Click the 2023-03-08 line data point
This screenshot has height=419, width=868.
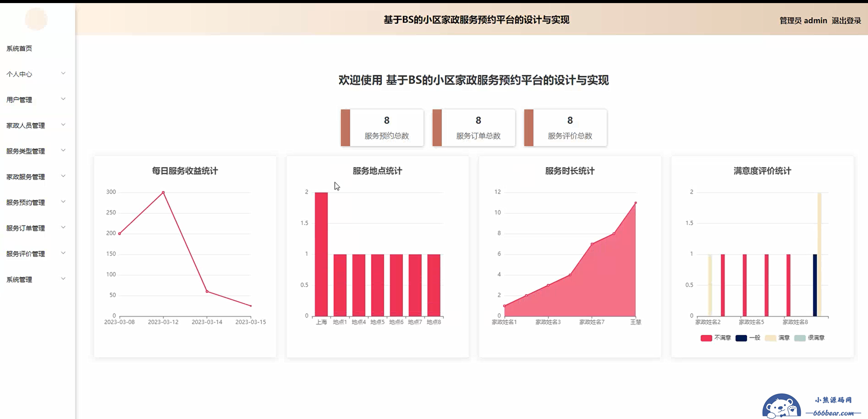click(x=119, y=234)
